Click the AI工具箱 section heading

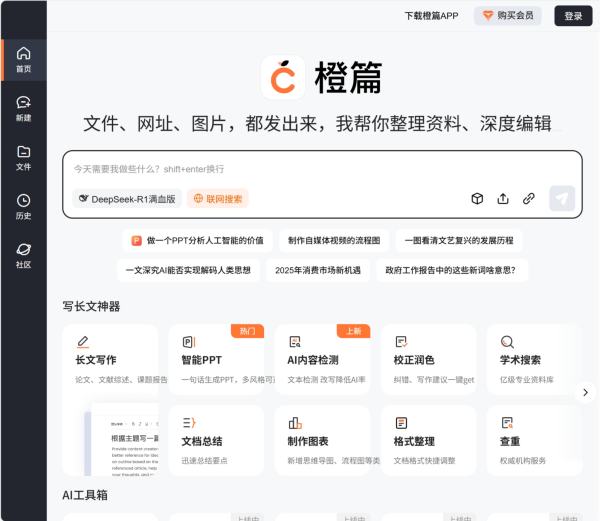pos(85,495)
